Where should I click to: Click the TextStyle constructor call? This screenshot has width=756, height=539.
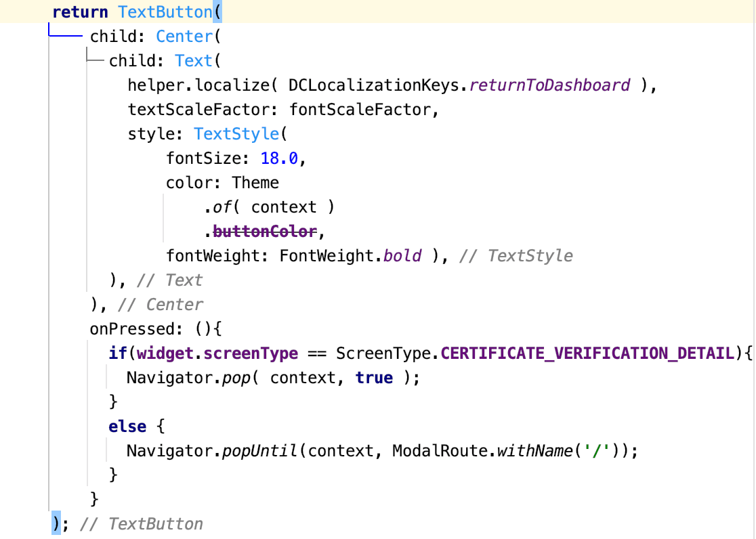(x=236, y=133)
